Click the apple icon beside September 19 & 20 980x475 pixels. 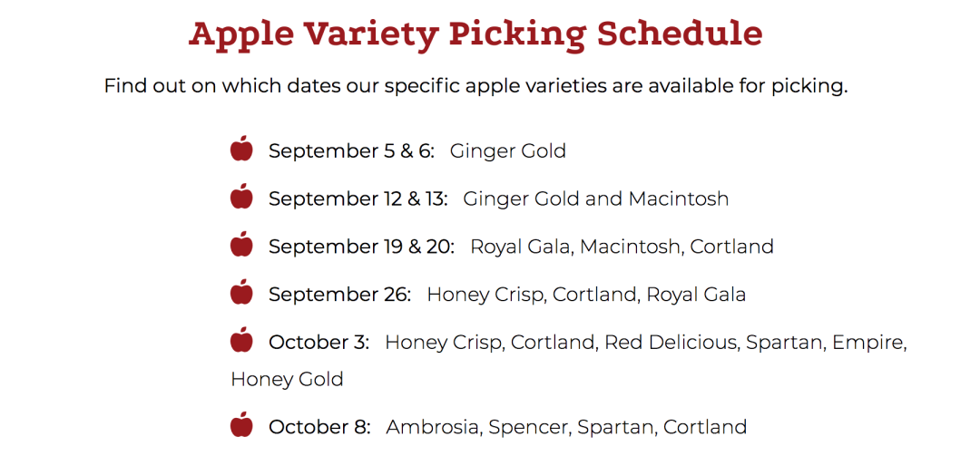(x=241, y=245)
